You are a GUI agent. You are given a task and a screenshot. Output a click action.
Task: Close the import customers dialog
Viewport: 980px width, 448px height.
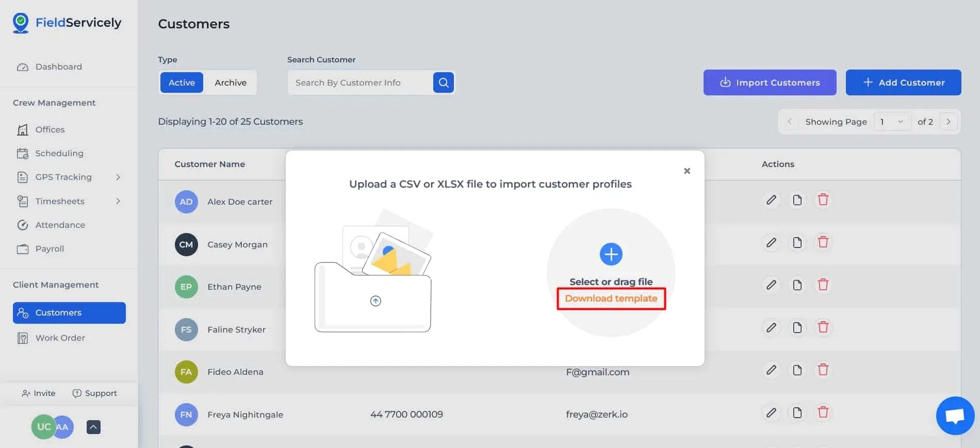click(x=687, y=171)
